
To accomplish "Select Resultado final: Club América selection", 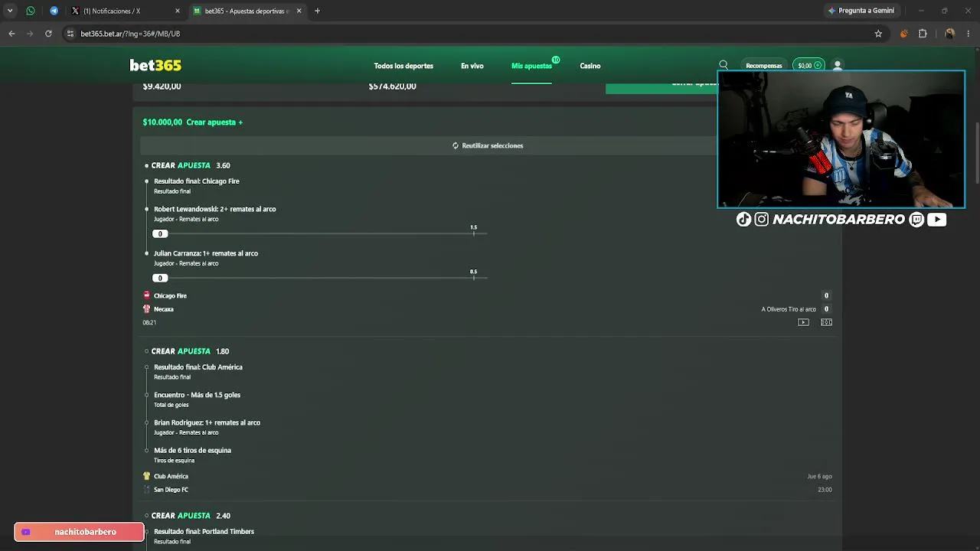I will tap(198, 367).
